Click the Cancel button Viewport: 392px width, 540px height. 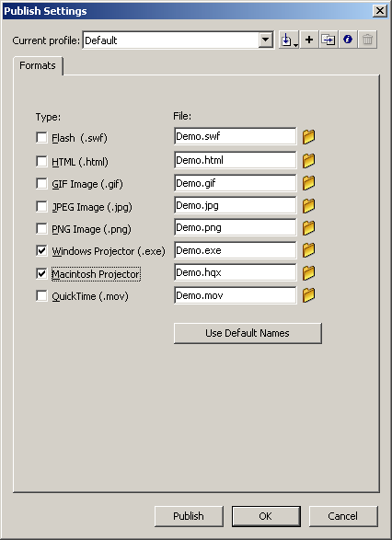(343, 516)
